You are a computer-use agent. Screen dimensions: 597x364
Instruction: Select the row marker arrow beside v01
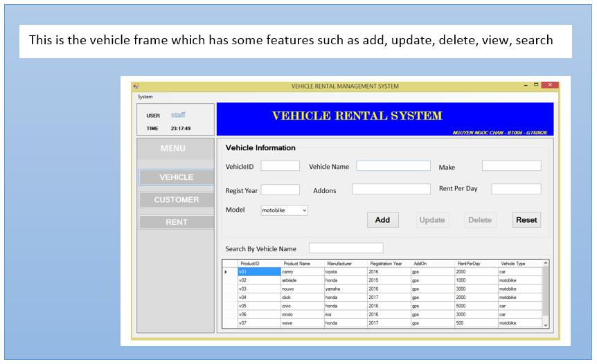(x=226, y=272)
